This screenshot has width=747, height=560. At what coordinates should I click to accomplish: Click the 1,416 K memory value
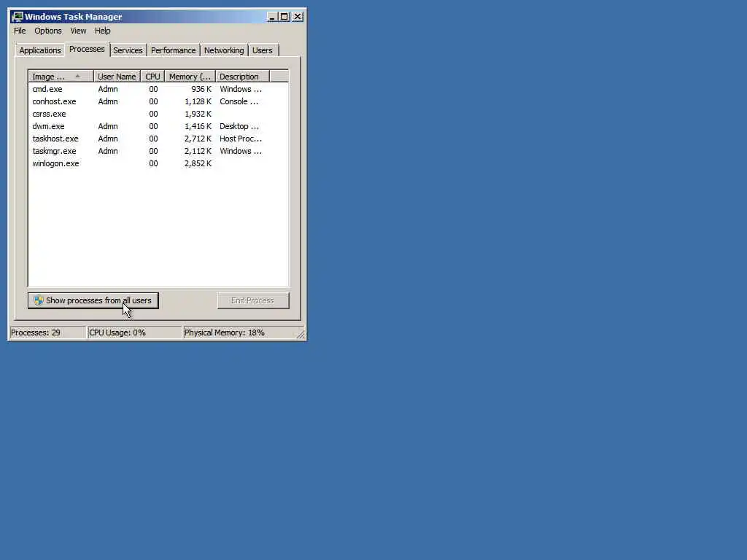(198, 126)
